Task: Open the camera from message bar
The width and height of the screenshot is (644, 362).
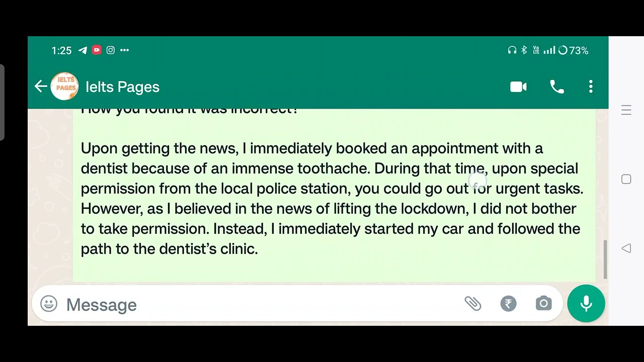Action: (543, 303)
